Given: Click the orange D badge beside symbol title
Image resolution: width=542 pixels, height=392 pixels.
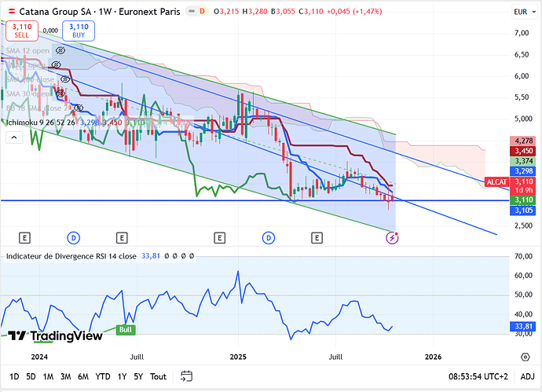Looking at the screenshot, I should pyautogui.click(x=202, y=11).
